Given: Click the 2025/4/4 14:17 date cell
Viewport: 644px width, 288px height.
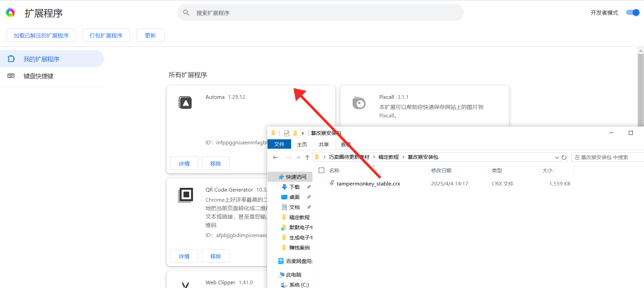Looking at the screenshot, I should [x=450, y=183].
